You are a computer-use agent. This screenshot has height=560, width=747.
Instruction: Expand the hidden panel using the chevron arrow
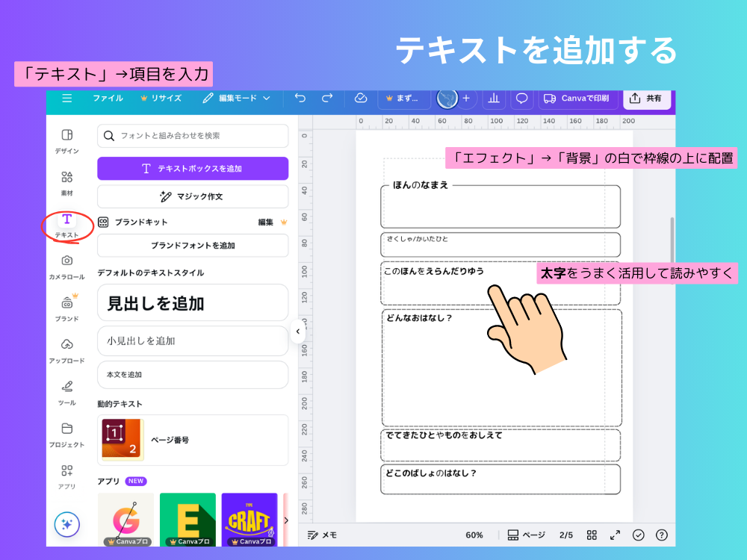298,331
